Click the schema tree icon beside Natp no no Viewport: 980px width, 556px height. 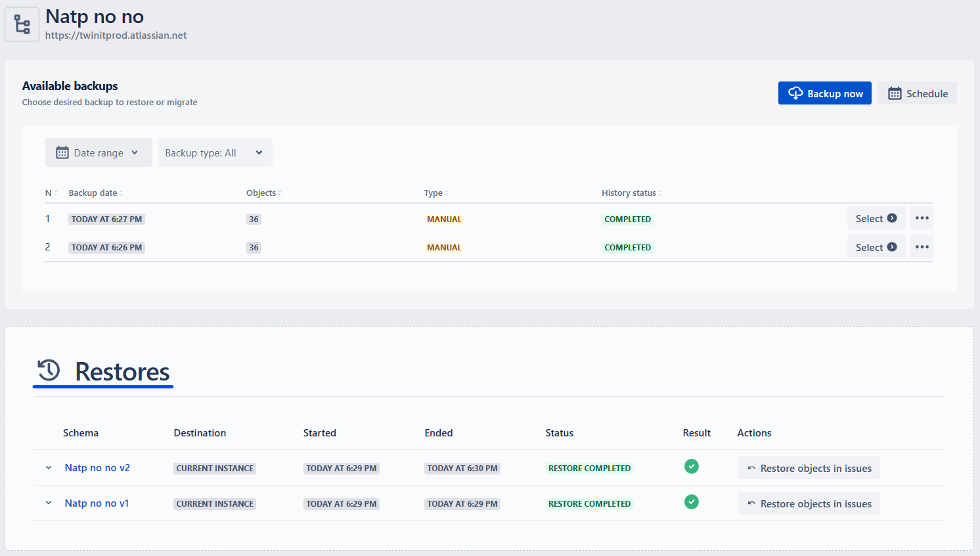pos(22,25)
